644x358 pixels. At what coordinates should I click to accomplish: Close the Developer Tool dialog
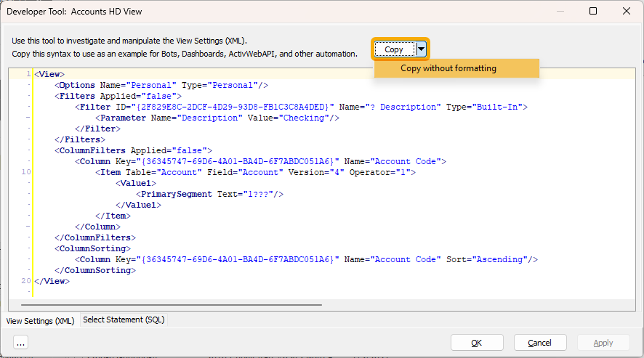627,11
